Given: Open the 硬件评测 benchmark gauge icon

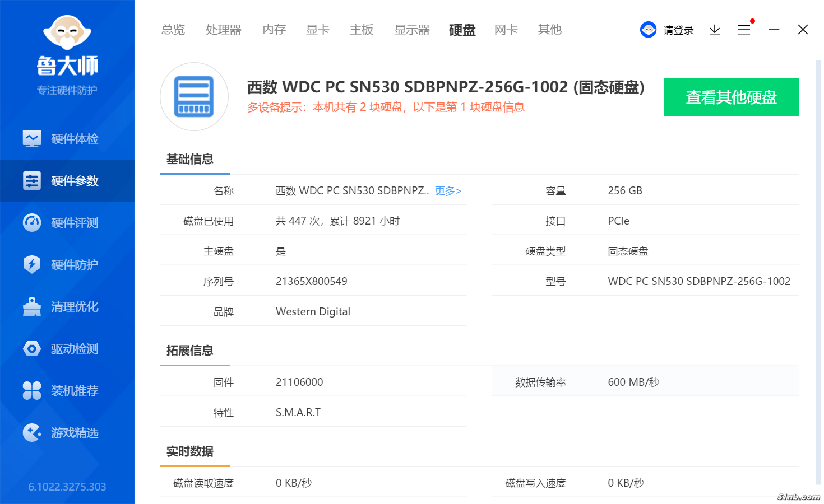Looking at the screenshot, I should (x=32, y=222).
